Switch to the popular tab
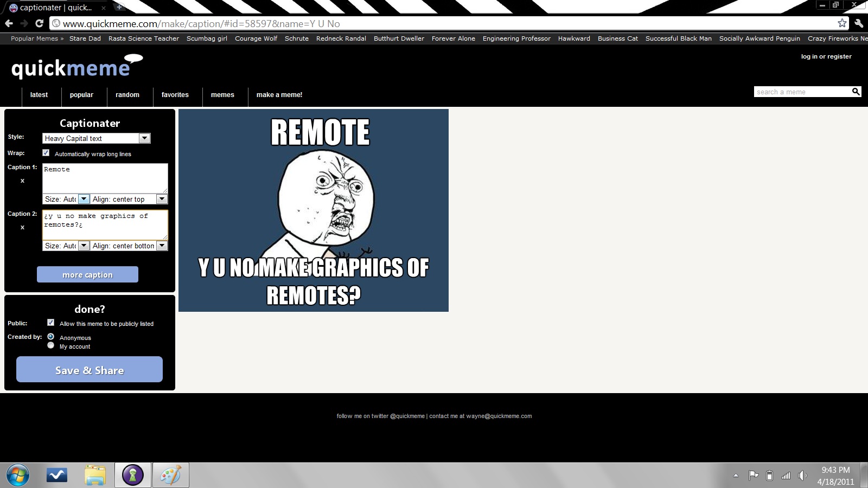This screenshot has height=488, width=868. [81, 95]
